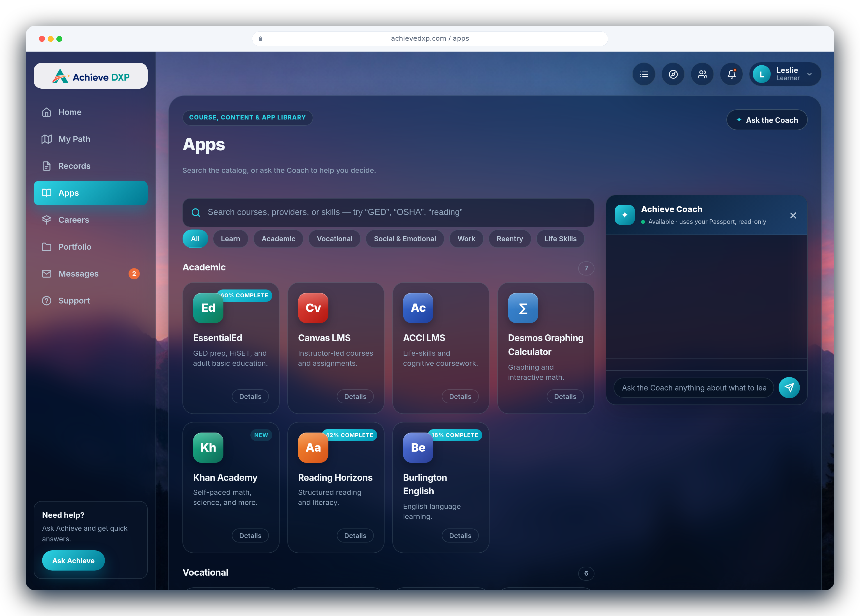
Task: Click the Burlington English card title
Action: click(x=425, y=484)
